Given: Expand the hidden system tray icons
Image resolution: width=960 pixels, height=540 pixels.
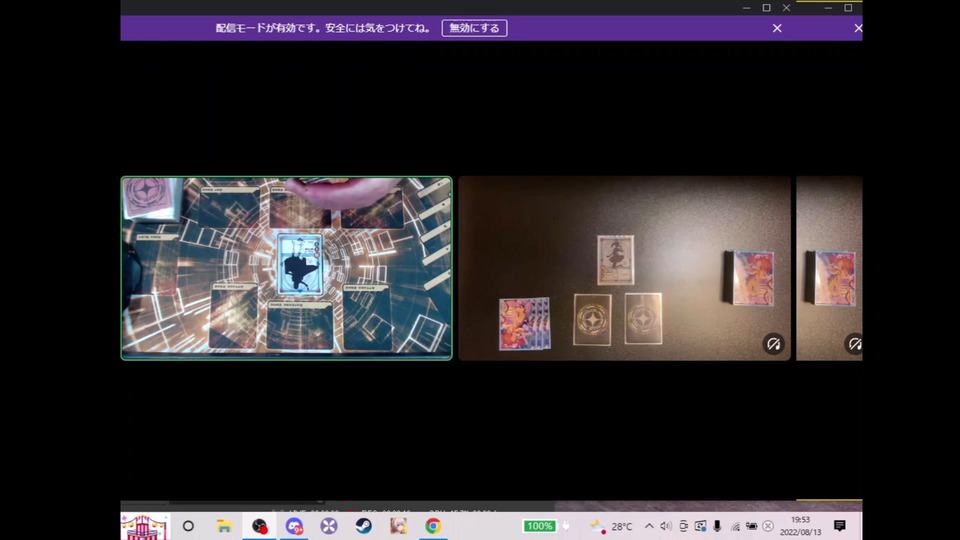Looking at the screenshot, I should tap(649, 526).
